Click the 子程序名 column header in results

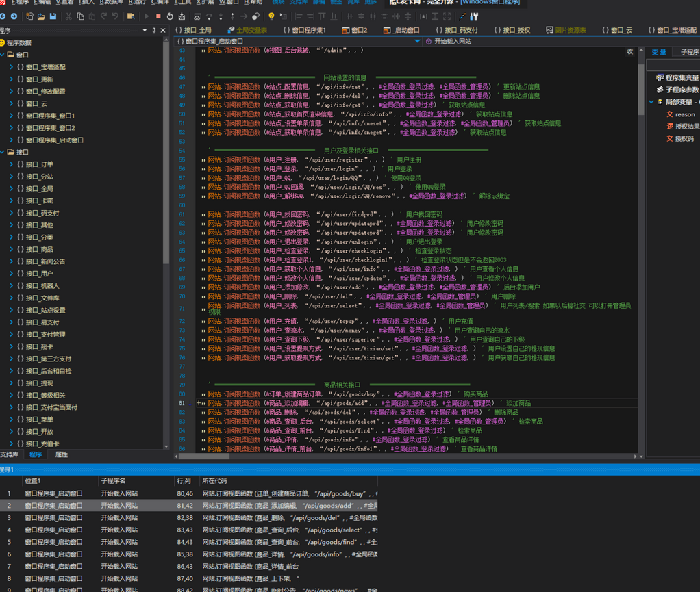pyautogui.click(x=113, y=481)
